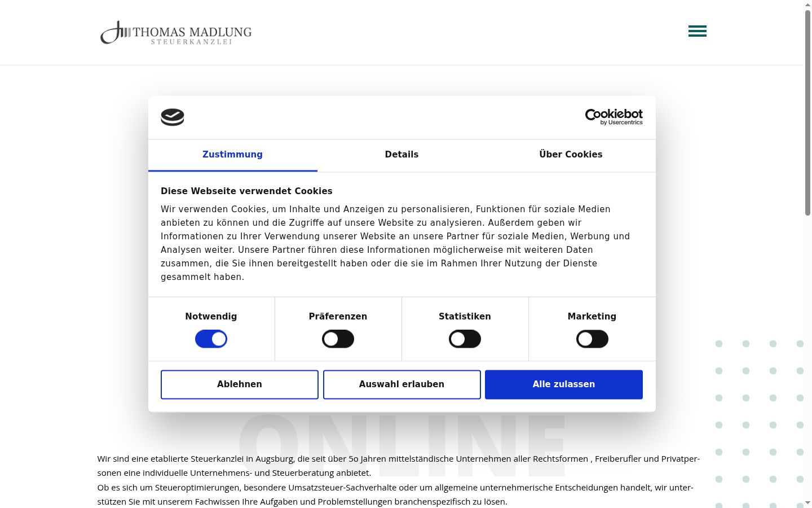Switch to the Details tab
812x508 pixels.
(401, 155)
